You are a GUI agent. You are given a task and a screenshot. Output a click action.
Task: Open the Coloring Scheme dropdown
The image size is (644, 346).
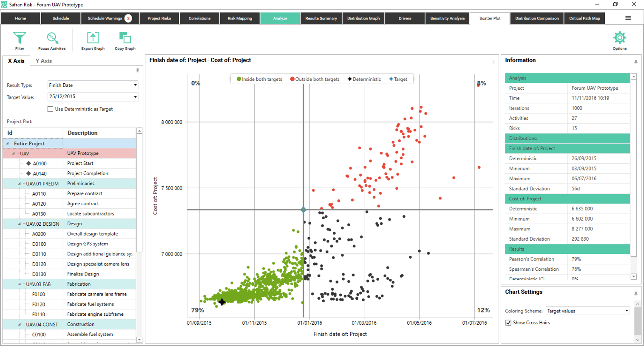click(x=626, y=311)
